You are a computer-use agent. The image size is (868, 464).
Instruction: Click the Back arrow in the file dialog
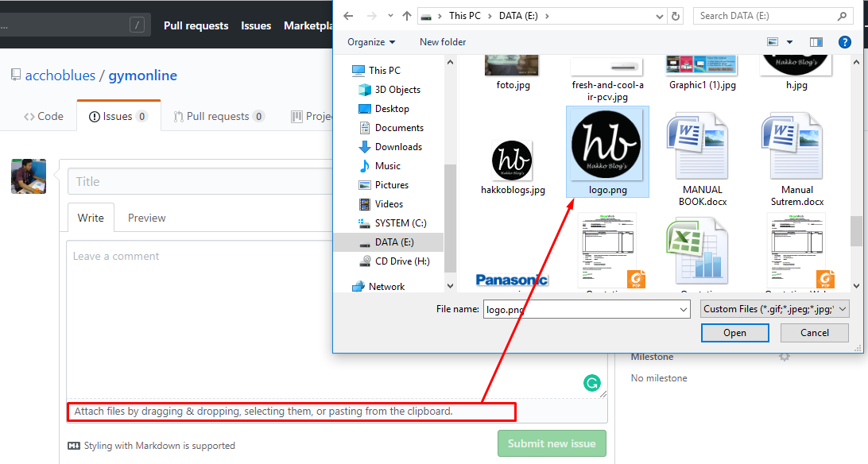pos(347,15)
